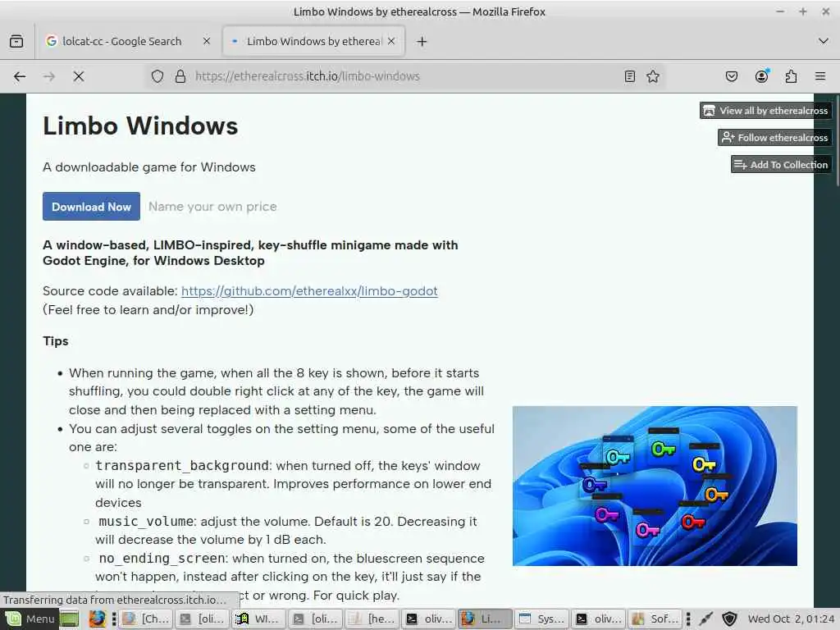The image size is (840, 630).
Task: Switch to the '[Ch...' taskbar window
Action: coord(147,619)
